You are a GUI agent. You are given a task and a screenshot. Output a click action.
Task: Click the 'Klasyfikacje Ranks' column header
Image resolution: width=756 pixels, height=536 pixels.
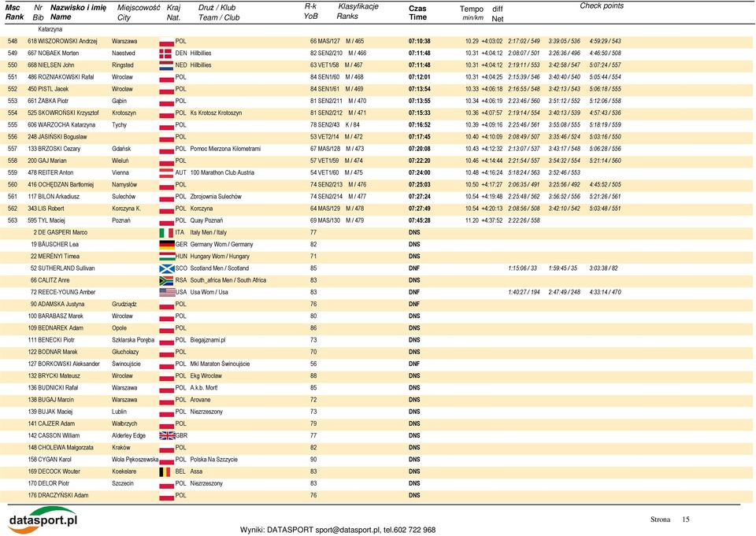coord(358,11)
